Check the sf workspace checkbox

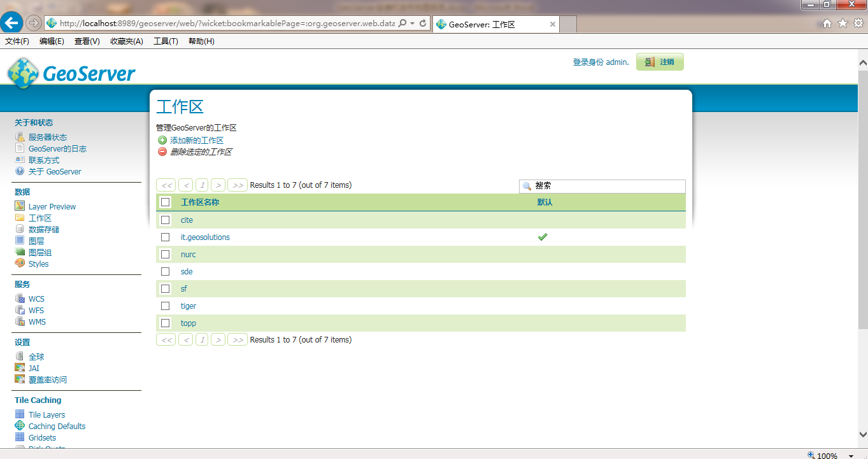pyautogui.click(x=166, y=288)
